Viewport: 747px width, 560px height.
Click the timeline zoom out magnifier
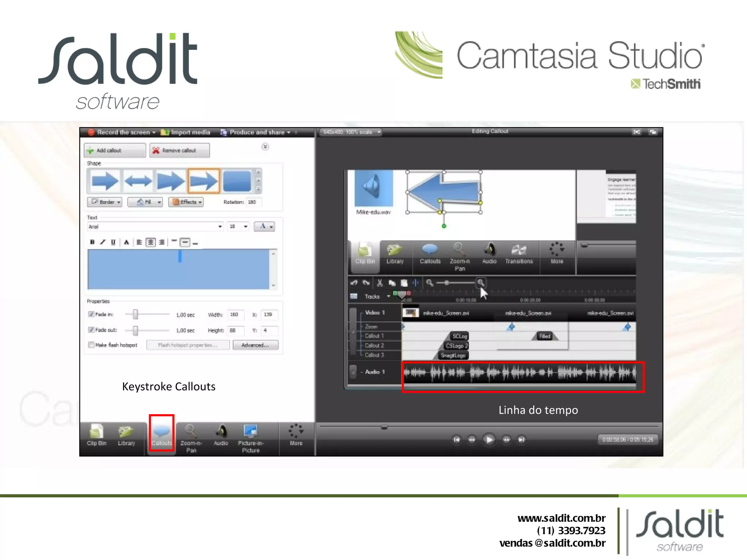pyautogui.click(x=430, y=283)
